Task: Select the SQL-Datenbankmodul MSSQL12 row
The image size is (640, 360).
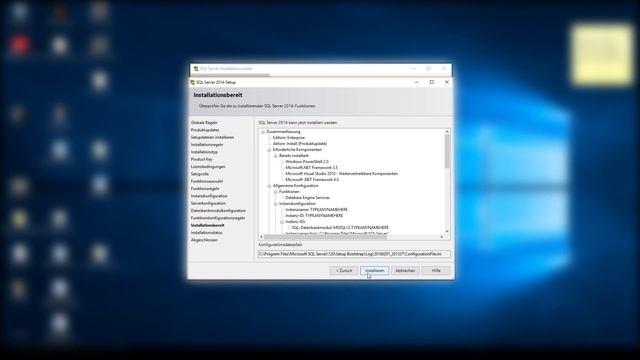Action: (340, 228)
